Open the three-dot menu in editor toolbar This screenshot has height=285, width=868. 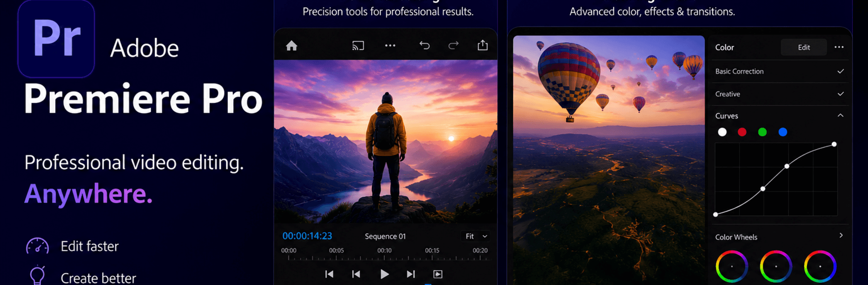coord(390,46)
